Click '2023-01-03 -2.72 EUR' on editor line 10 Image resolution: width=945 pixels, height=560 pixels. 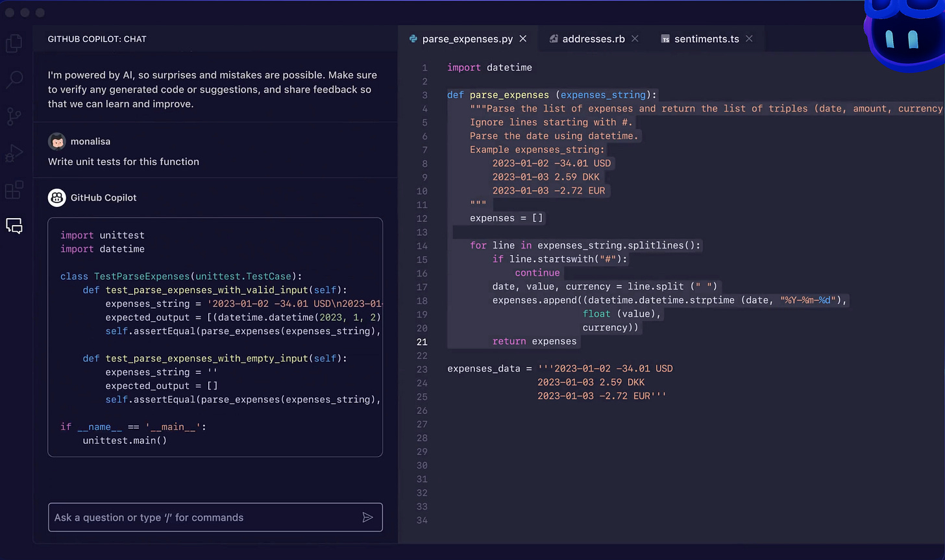pos(548,191)
